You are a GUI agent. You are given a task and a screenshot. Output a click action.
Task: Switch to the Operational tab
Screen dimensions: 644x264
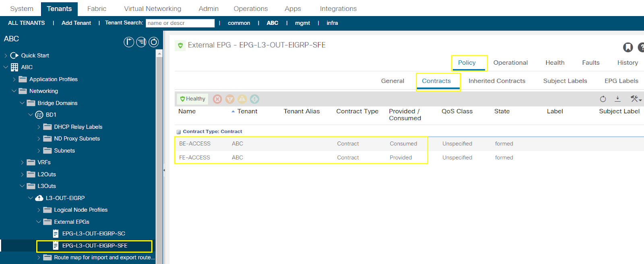click(x=510, y=63)
